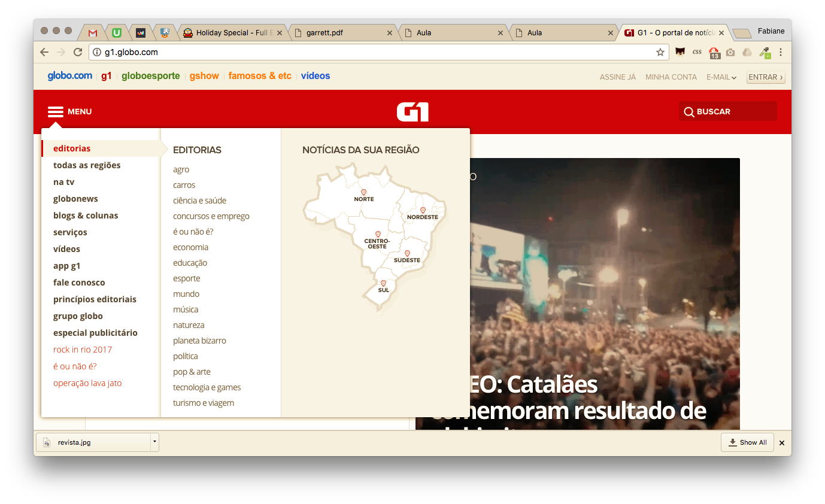Screen dimensions: 825x504
Task: Select 'todas as regiões' menu item
Action: click(87, 165)
